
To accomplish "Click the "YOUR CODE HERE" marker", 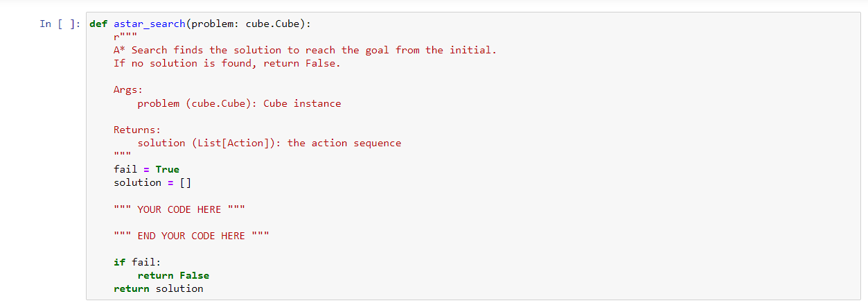I will pyautogui.click(x=179, y=209).
